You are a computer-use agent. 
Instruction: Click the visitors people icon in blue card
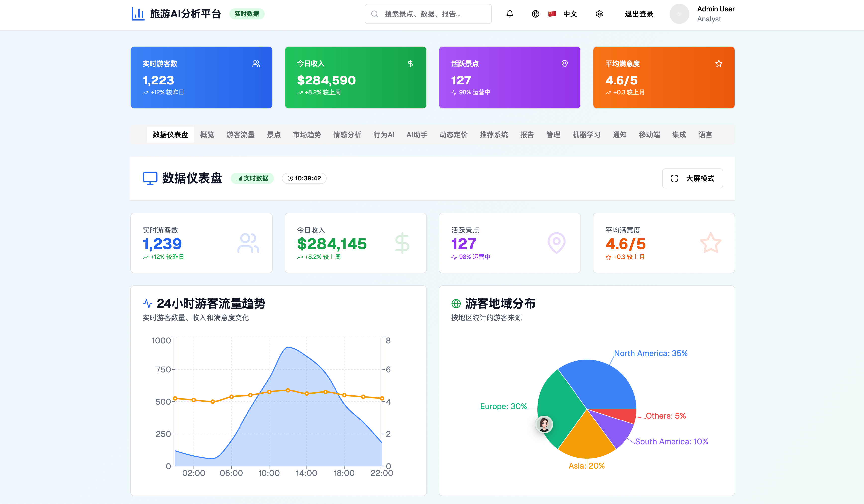[256, 64]
